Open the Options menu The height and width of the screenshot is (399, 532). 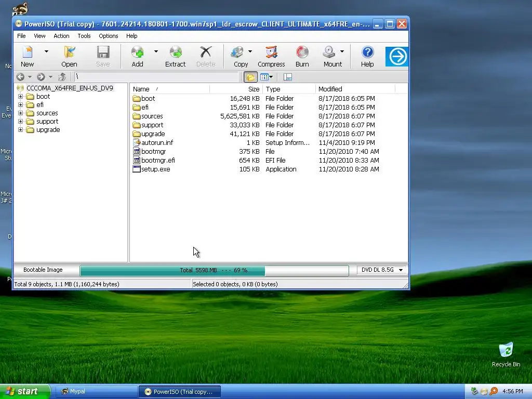pos(108,36)
